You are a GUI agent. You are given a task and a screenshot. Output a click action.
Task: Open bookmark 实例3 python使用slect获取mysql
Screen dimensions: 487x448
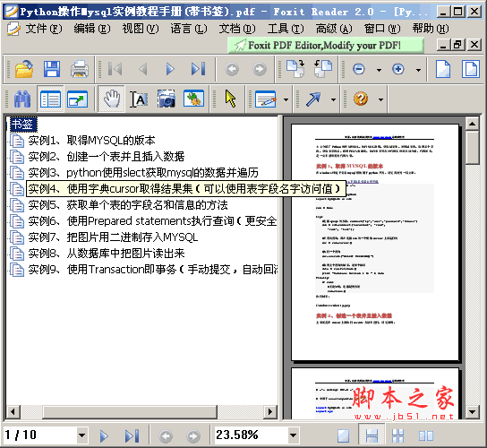[x=143, y=173]
